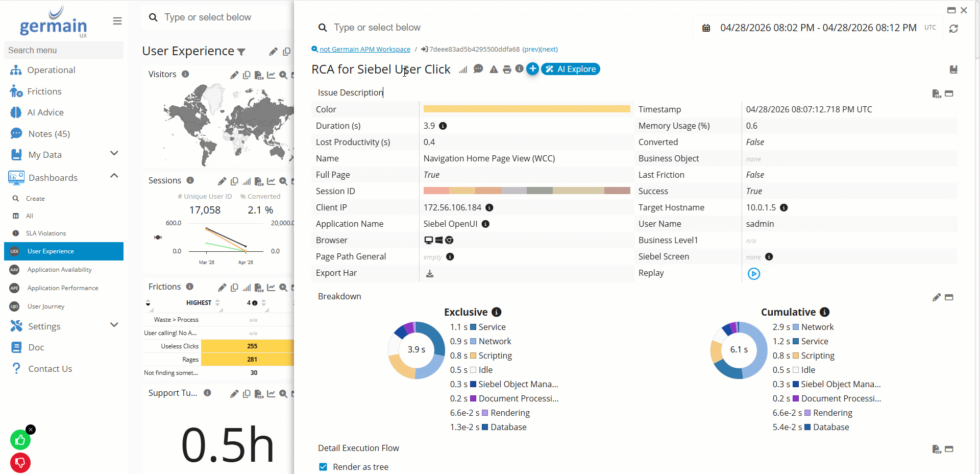Open the Visitors widget line chart icon
Viewport: 980px width, 474px height.
(x=271, y=75)
